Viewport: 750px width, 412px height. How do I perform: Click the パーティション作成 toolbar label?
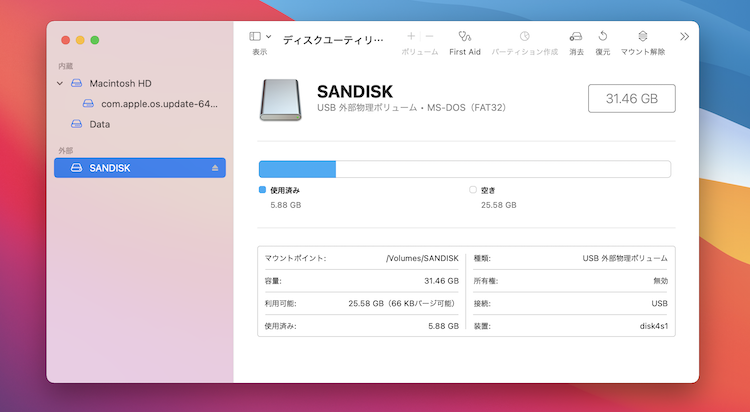pyautogui.click(x=525, y=52)
